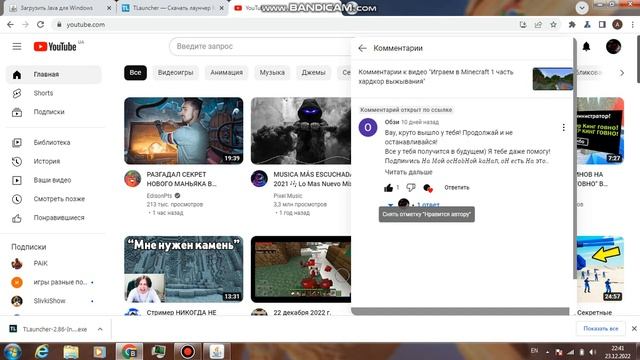Open Chrome three-dot menu
The width and height of the screenshot is (640, 360).
point(632,24)
